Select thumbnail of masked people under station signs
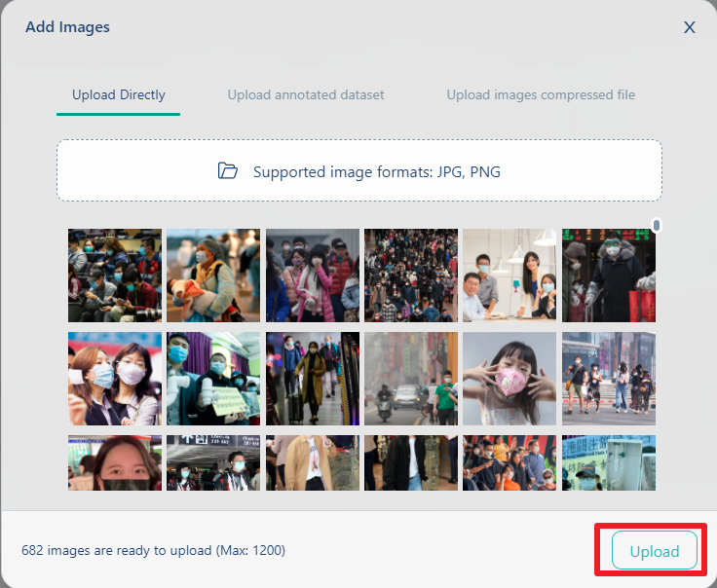The height and width of the screenshot is (588, 717). tap(213, 462)
